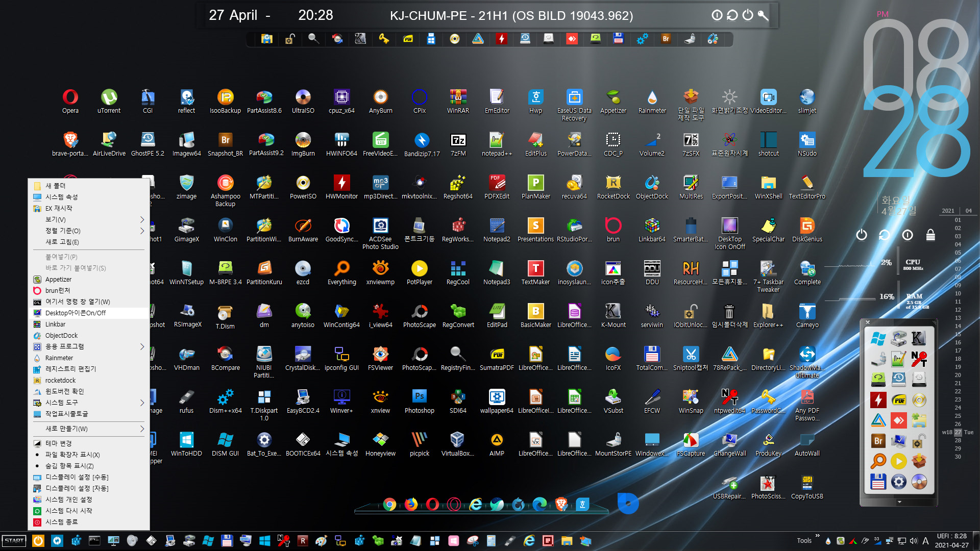Open notepad++ desktop icon
Screen dimensions: 980x551
497,144
